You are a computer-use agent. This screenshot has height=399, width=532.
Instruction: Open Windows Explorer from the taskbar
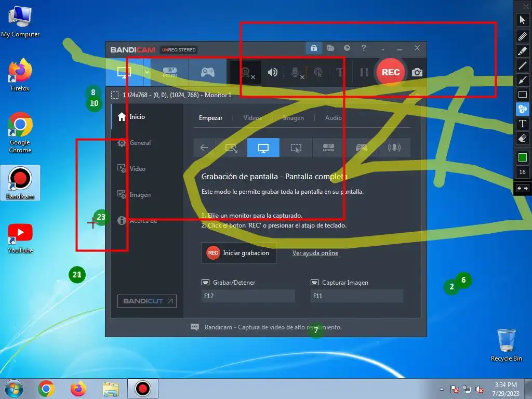[x=111, y=389]
